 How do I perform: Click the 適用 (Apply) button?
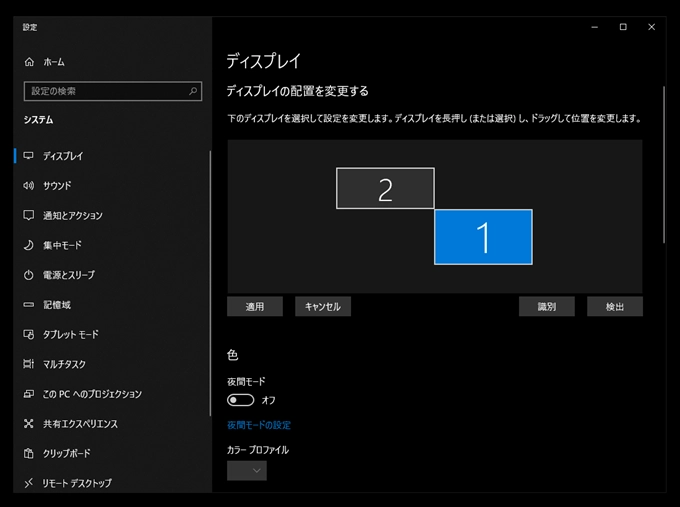255,307
